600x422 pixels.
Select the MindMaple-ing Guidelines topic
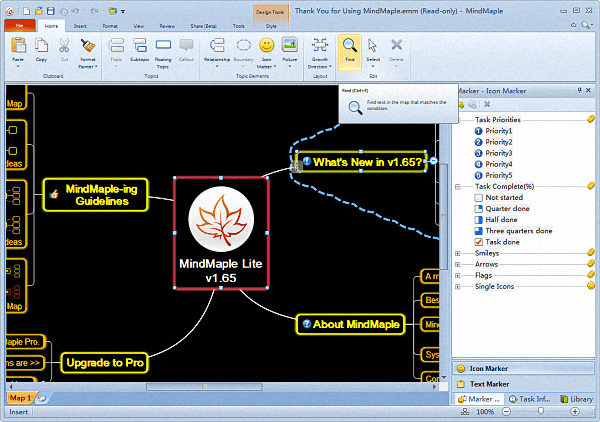(x=95, y=195)
